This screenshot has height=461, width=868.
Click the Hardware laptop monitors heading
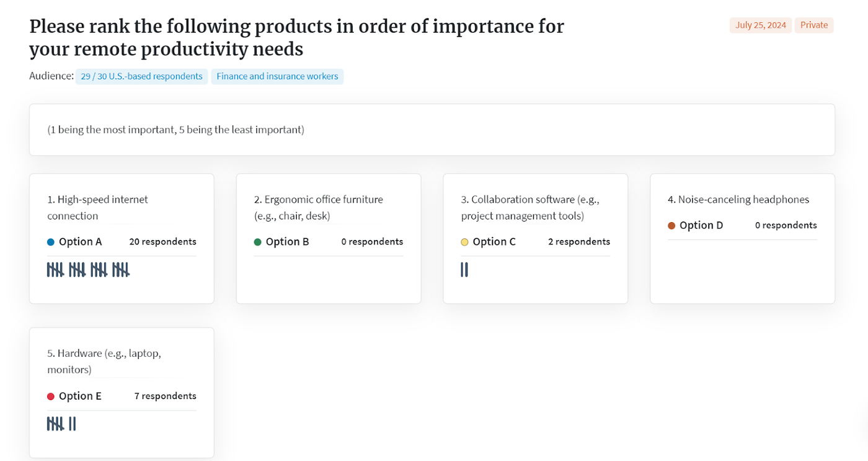pos(104,361)
